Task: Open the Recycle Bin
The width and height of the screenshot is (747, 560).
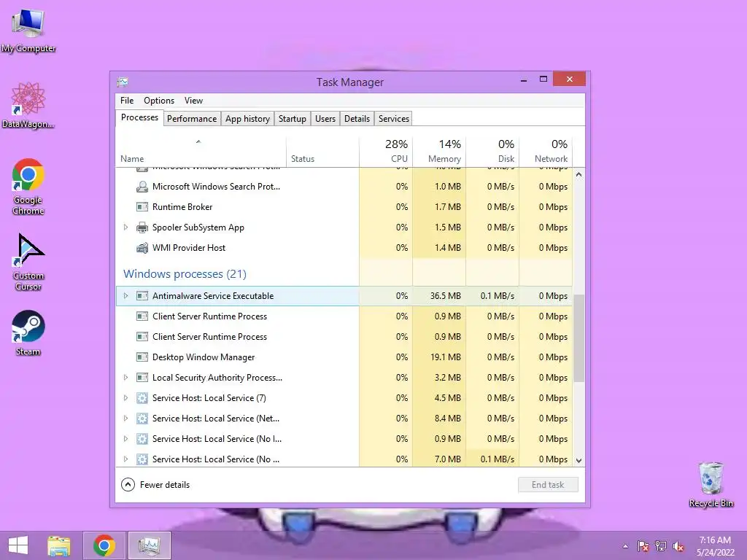Action: click(x=711, y=484)
